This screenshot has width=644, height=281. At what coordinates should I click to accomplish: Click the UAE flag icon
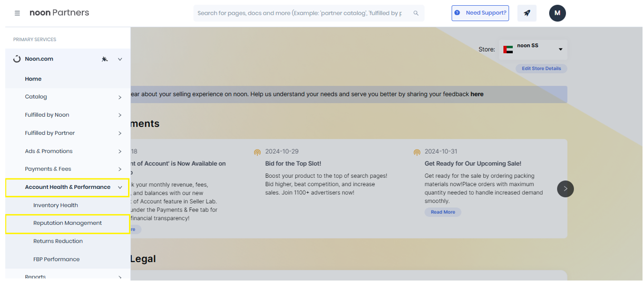tap(508, 49)
